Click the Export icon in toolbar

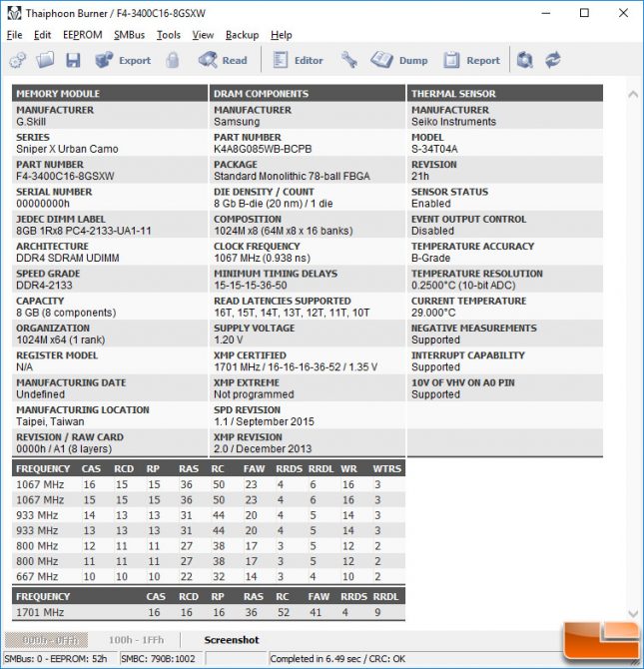pos(104,60)
